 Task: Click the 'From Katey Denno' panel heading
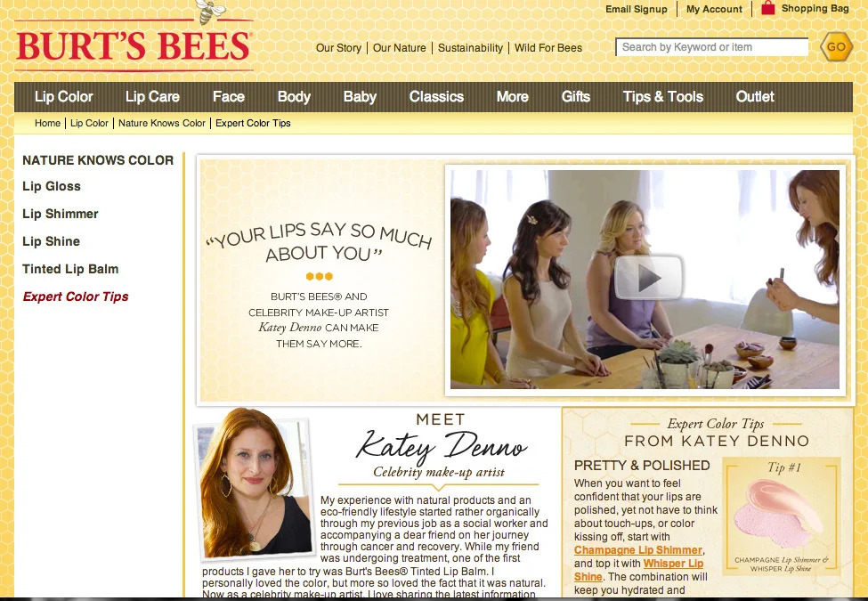[717, 441]
